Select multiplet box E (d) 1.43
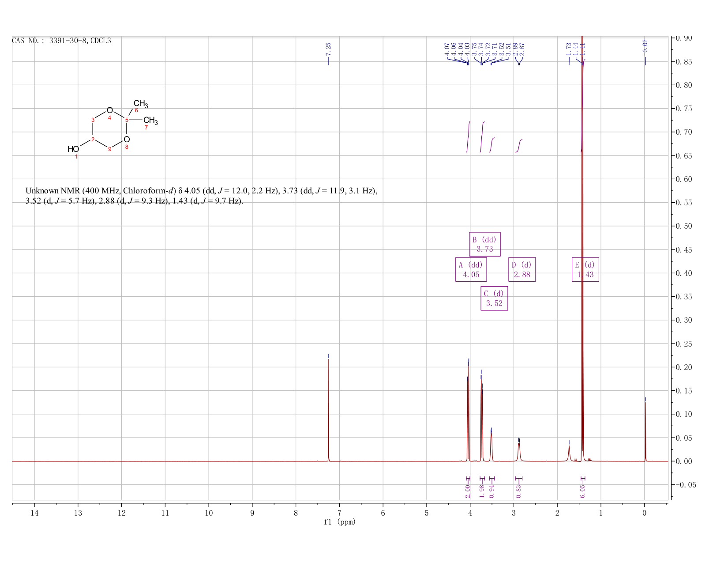 tap(585, 269)
